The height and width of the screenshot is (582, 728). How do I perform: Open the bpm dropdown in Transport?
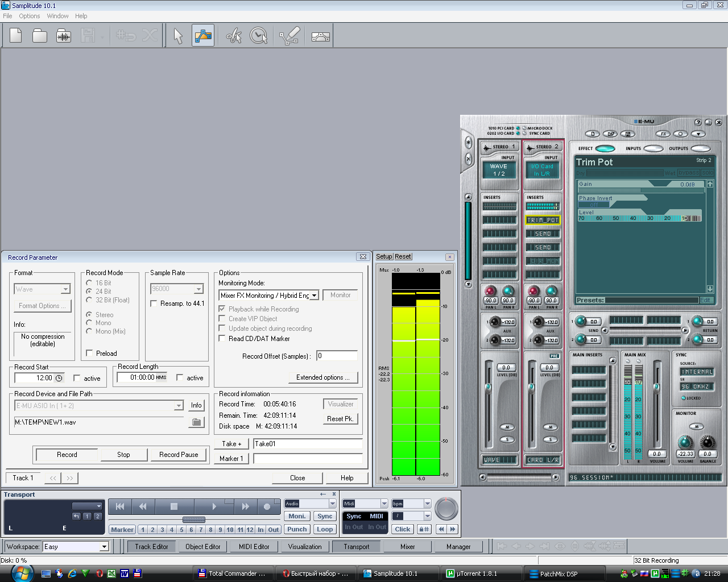[427, 504]
